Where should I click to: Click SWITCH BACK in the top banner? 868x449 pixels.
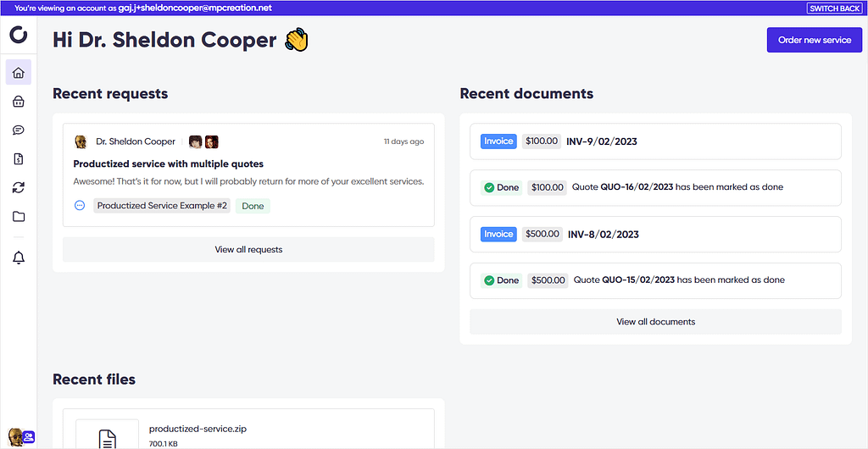point(834,8)
